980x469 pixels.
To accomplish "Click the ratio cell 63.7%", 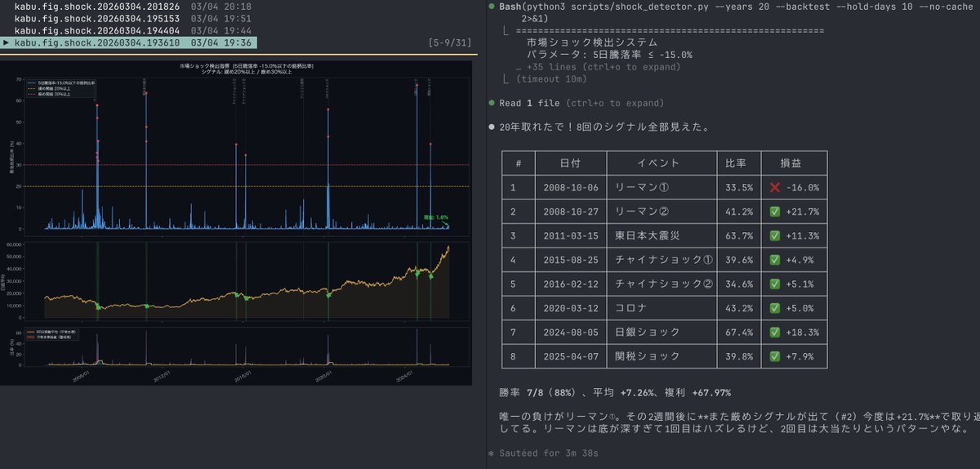I will 739,236.
